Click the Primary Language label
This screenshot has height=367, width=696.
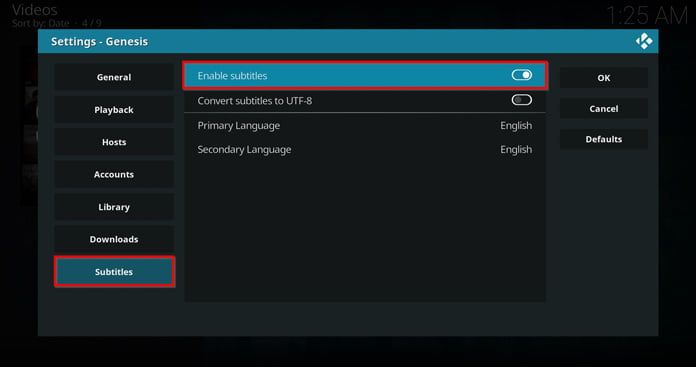239,126
